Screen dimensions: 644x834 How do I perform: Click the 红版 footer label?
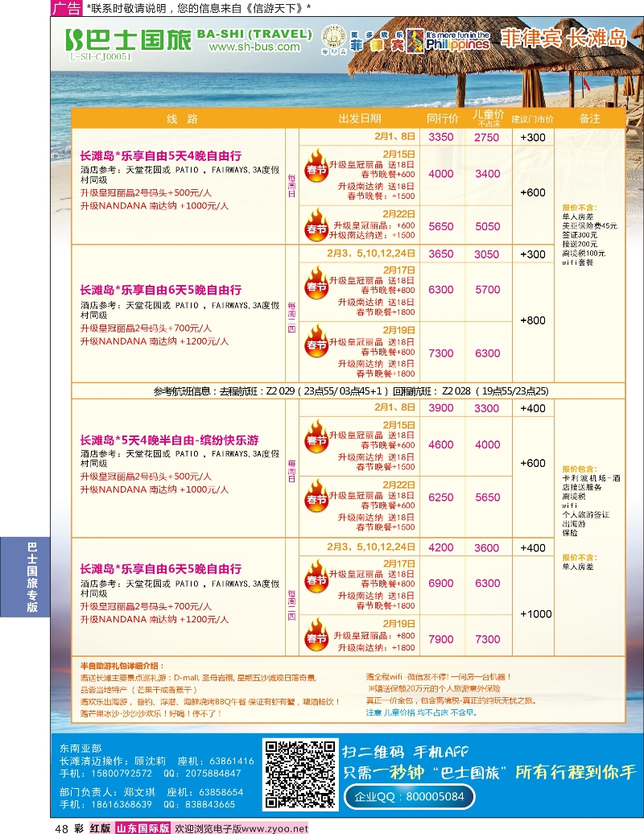100,828
